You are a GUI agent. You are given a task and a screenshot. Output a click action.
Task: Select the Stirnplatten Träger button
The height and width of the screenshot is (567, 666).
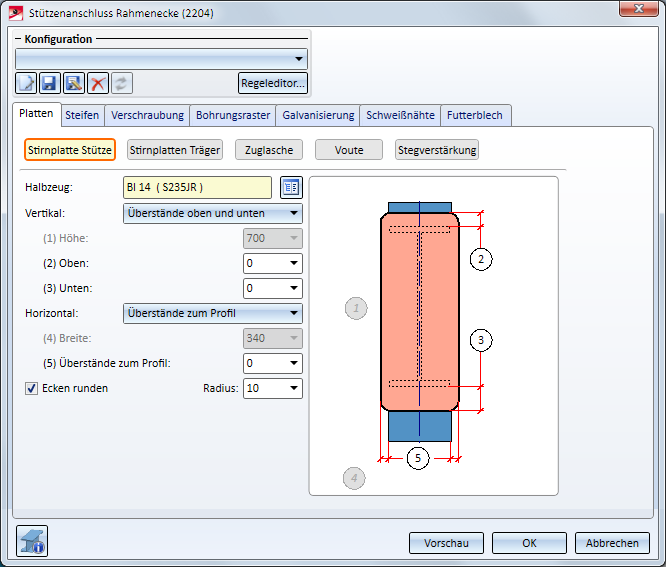pyautogui.click(x=175, y=150)
